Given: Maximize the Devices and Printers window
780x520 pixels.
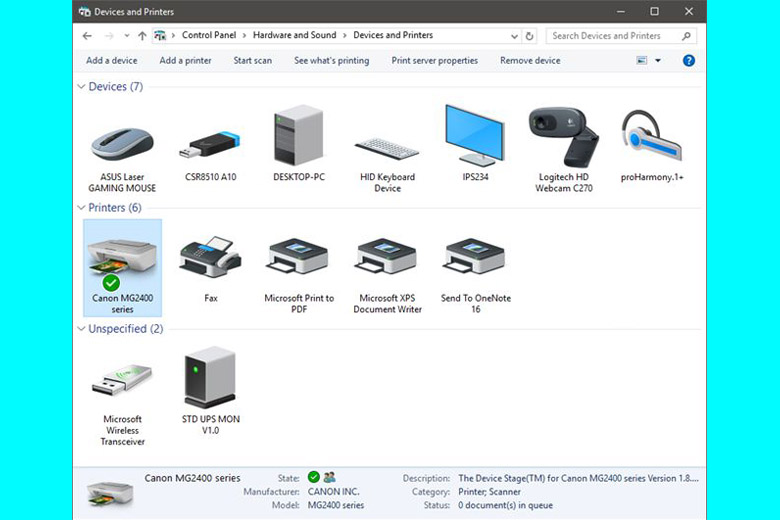Looking at the screenshot, I should pyautogui.click(x=655, y=11).
